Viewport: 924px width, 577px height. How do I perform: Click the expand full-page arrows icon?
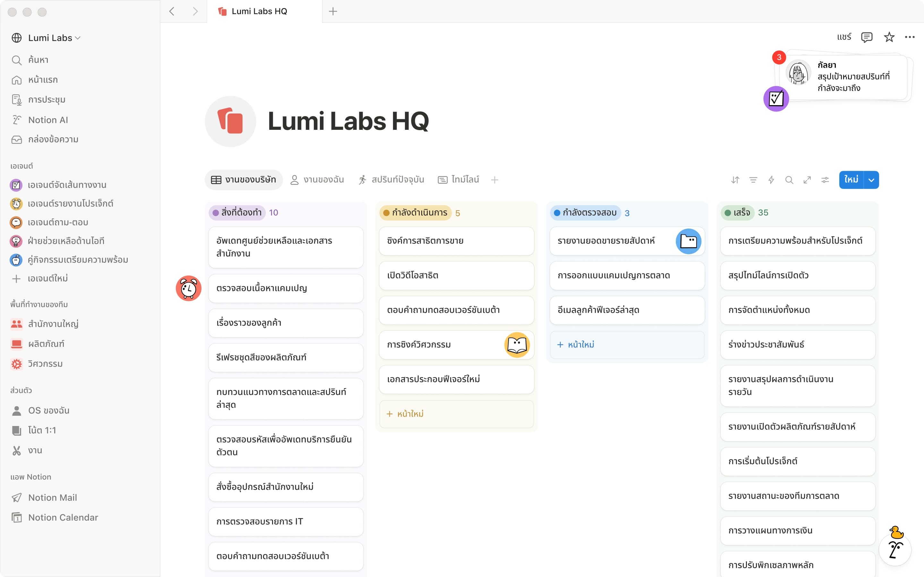tap(807, 180)
